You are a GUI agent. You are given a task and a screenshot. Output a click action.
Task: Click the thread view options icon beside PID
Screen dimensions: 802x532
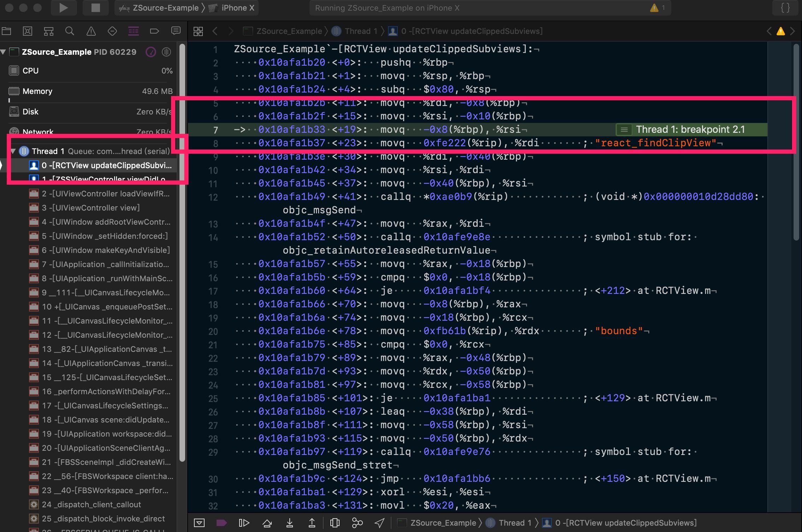click(x=166, y=52)
